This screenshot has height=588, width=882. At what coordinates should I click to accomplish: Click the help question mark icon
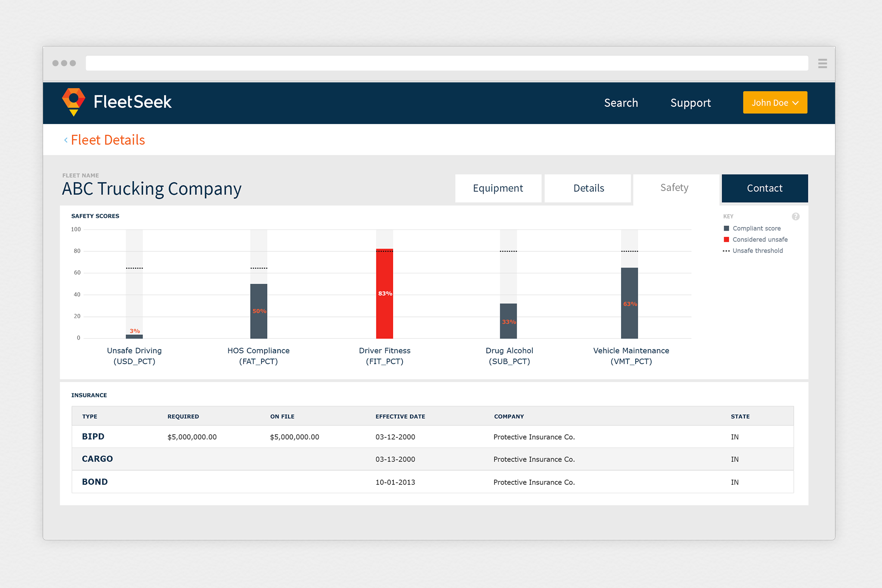point(795,217)
